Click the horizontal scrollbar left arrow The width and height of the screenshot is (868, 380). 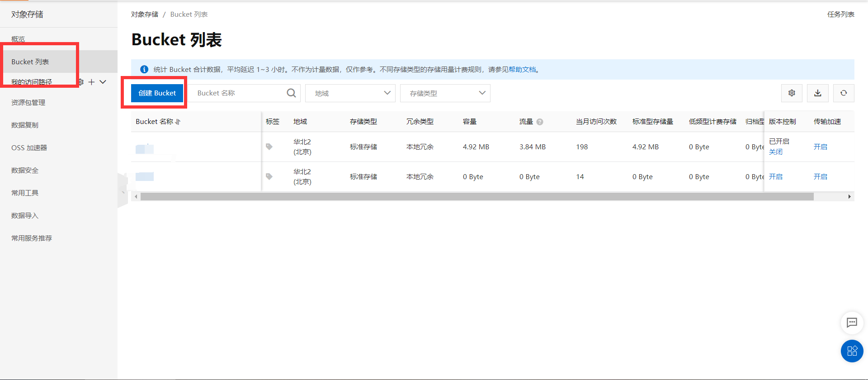coord(136,197)
